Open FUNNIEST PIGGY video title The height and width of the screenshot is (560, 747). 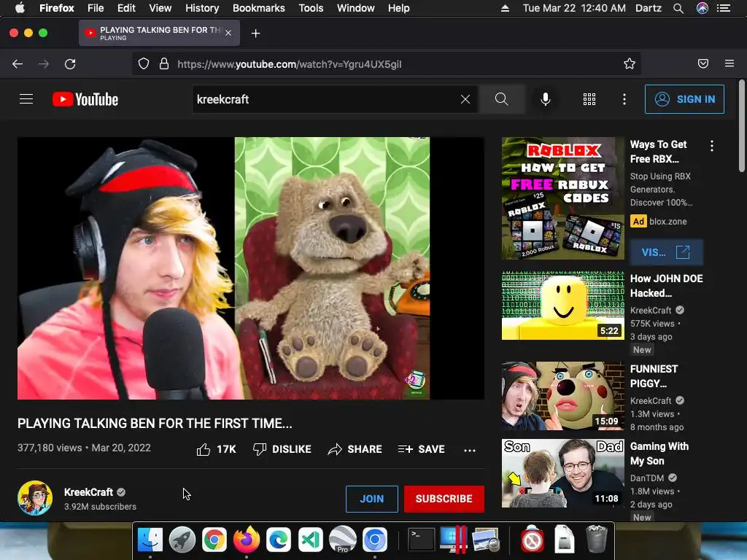pyautogui.click(x=654, y=376)
